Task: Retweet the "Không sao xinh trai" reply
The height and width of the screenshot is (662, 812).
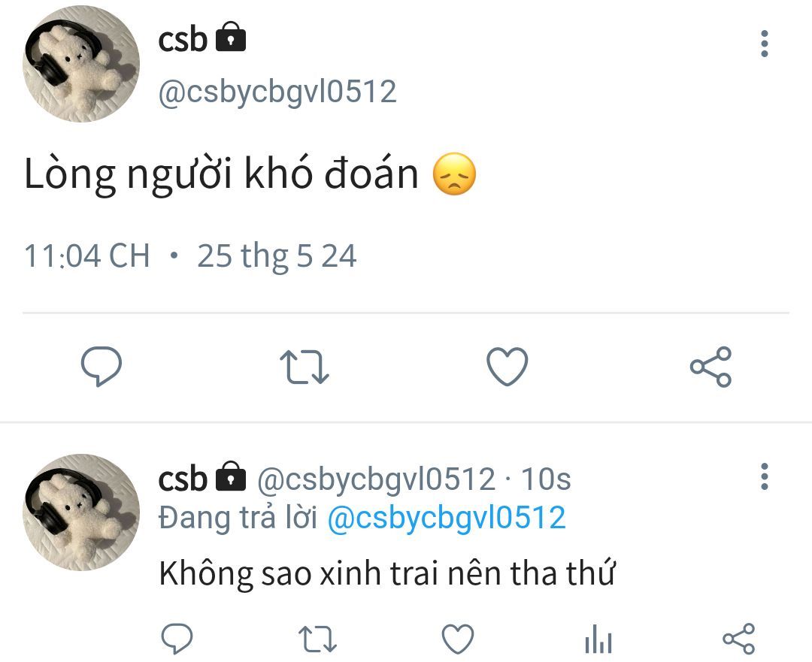Action: 317,639
